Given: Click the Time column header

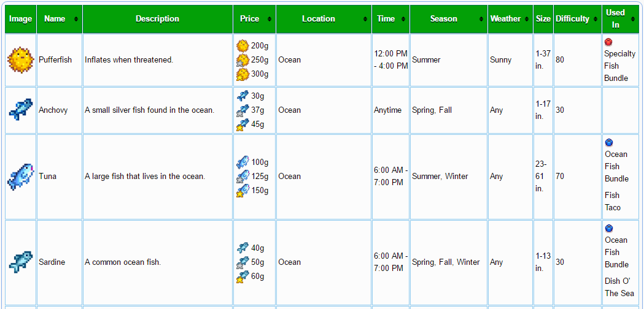Looking at the screenshot, I should click(390, 19).
